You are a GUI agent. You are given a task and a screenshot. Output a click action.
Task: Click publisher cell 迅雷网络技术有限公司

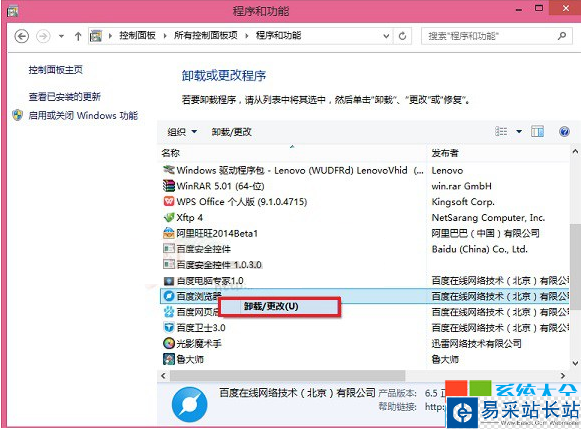coord(476,343)
